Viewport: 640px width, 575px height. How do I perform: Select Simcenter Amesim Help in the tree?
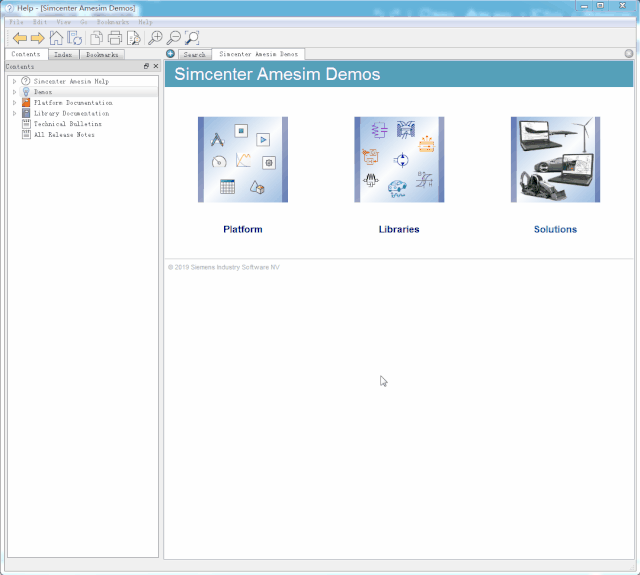click(x=71, y=81)
